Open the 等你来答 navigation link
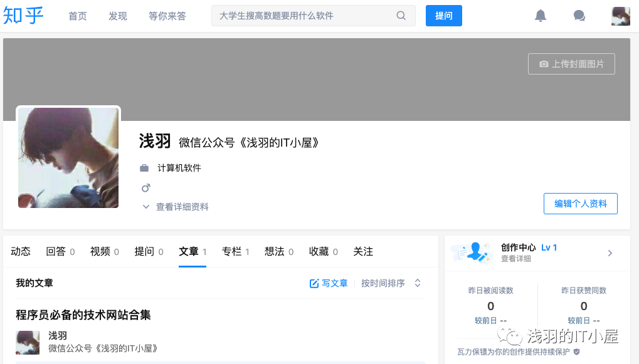This screenshot has height=364, width=639. [167, 16]
